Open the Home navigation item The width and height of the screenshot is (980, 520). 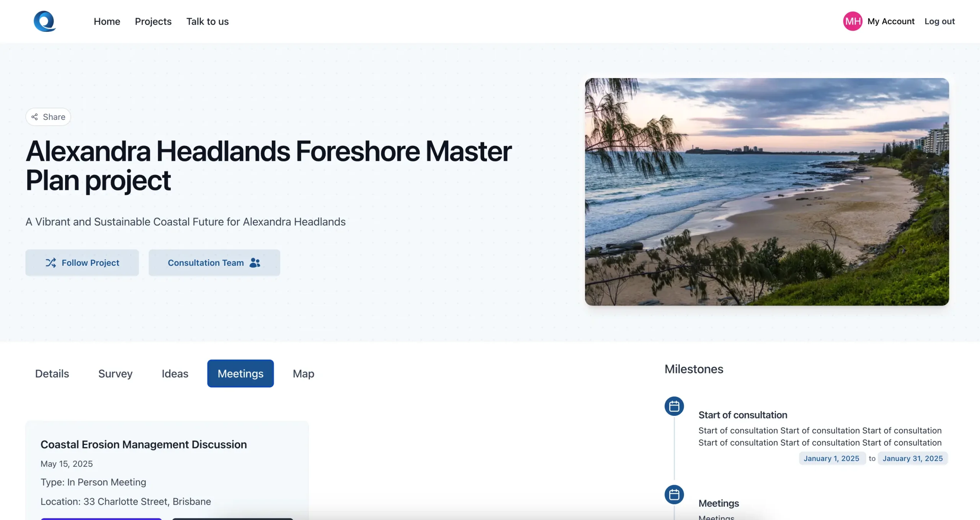pyautogui.click(x=107, y=21)
